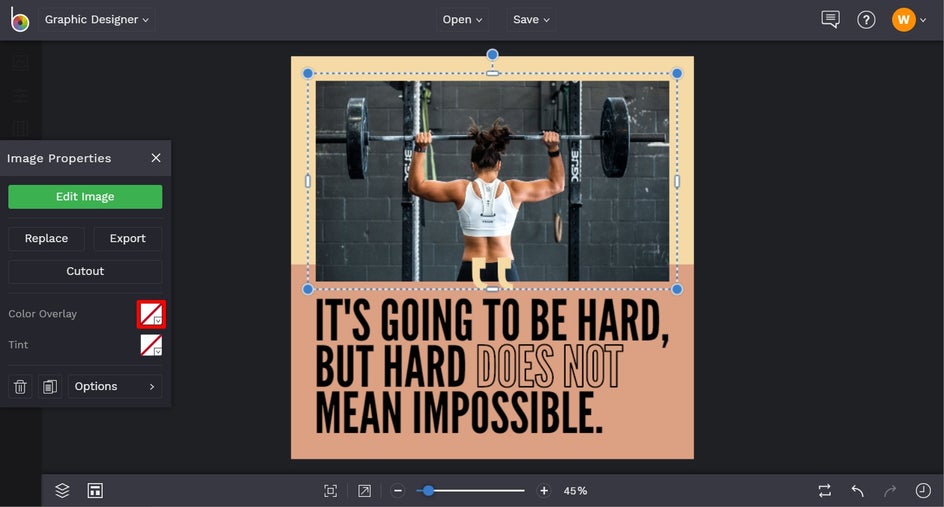
Task: Open the Open menu
Action: point(462,20)
